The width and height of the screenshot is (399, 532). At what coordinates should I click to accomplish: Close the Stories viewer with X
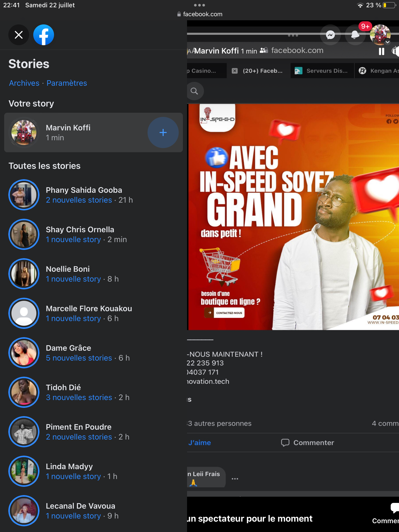click(x=19, y=35)
